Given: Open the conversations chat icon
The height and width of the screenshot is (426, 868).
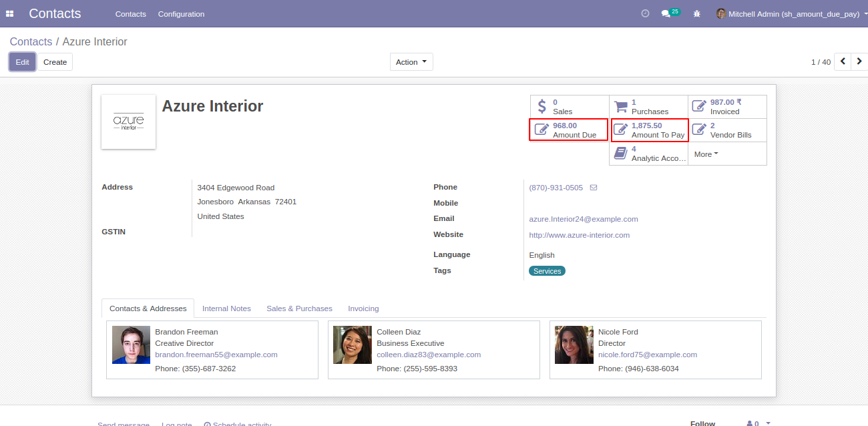Looking at the screenshot, I should click(x=666, y=13).
